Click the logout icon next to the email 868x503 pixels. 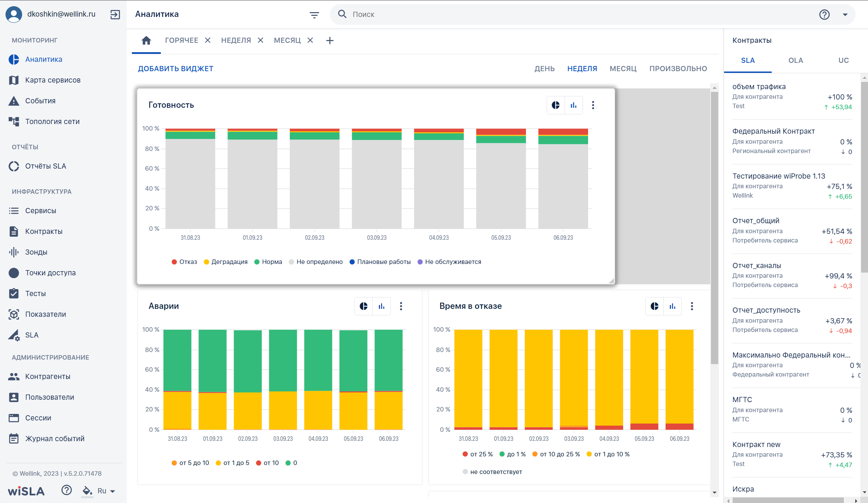[115, 15]
